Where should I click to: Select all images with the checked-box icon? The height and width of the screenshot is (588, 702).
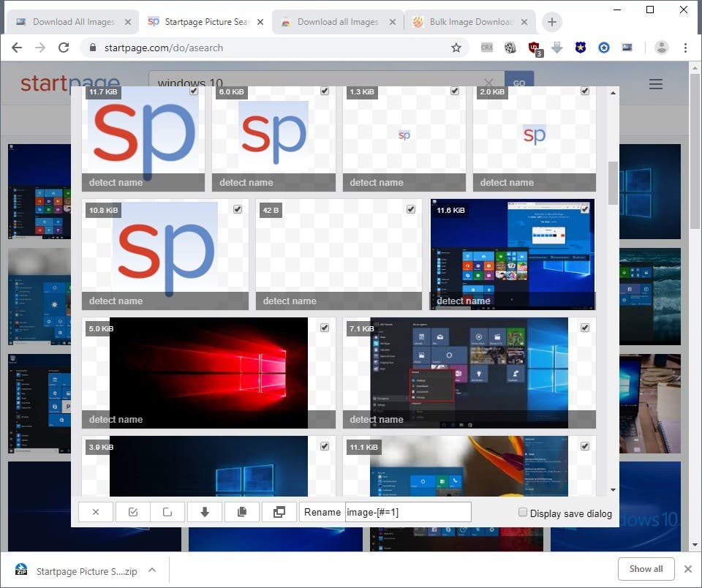132,512
